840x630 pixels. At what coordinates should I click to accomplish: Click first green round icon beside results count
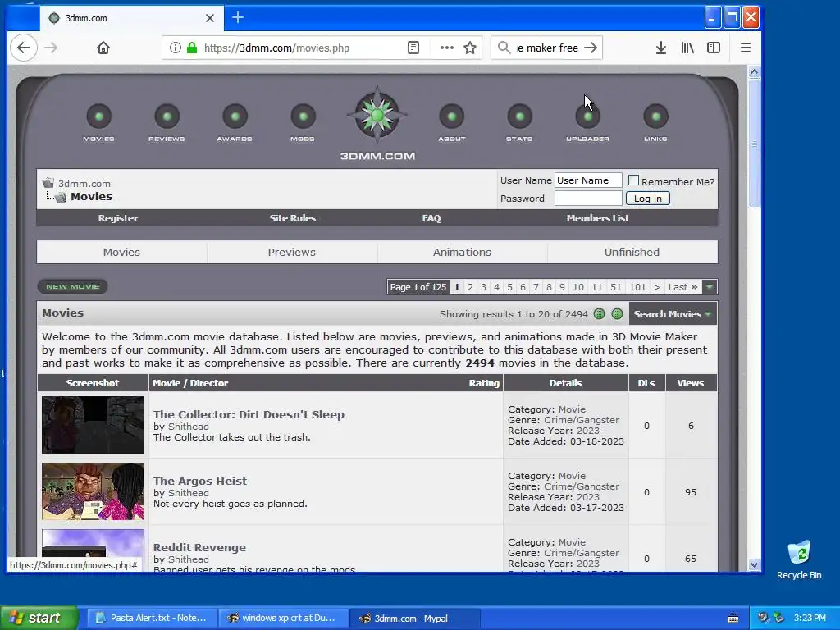coord(600,314)
